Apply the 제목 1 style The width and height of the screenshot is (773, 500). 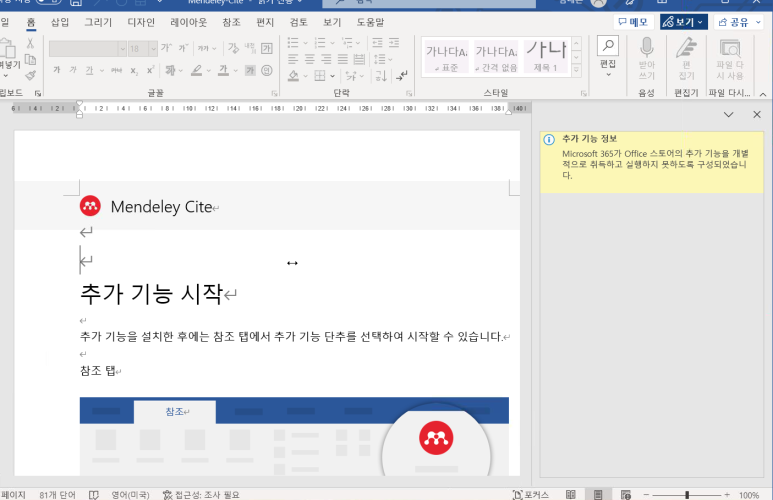(545, 57)
